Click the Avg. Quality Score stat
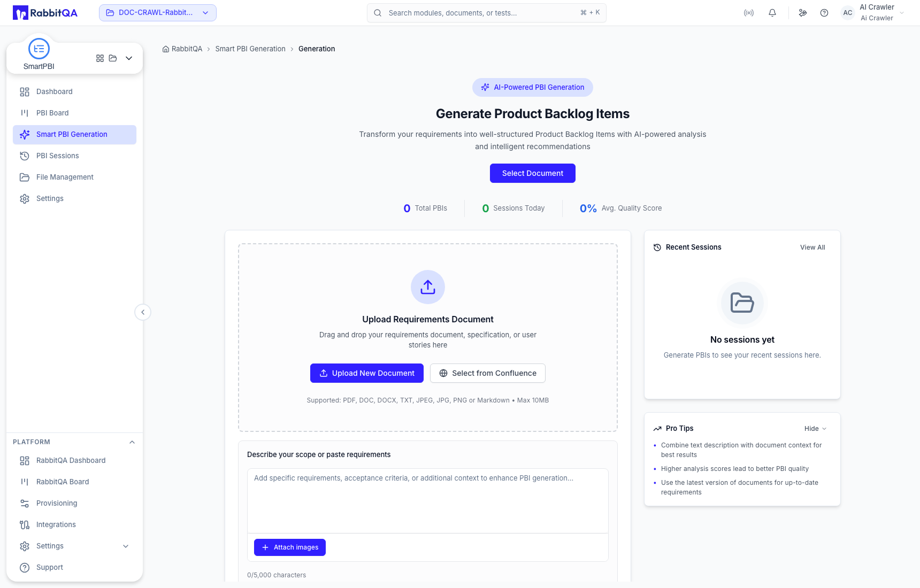This screenshot has width=920, height=588. tap(621, 208)
